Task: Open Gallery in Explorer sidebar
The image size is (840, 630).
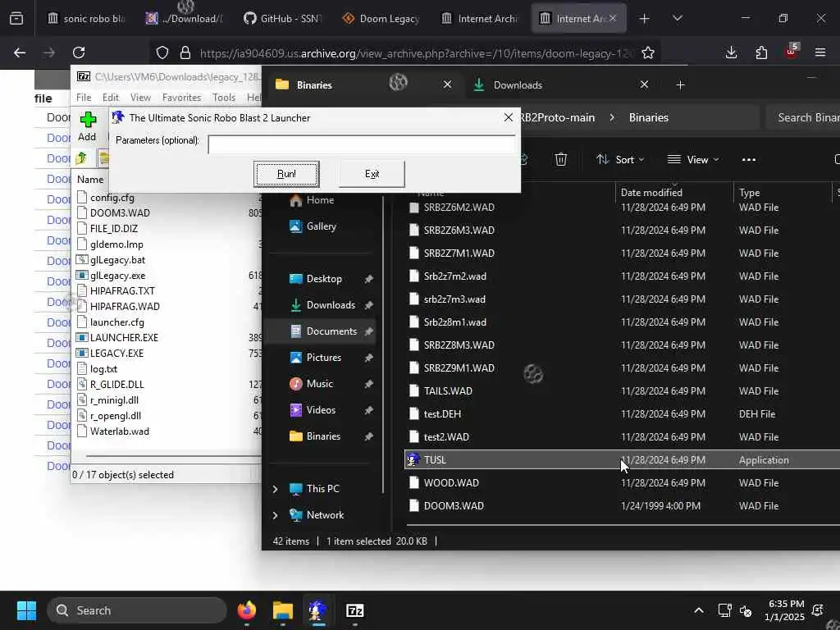Action: [x=322, y=226]
